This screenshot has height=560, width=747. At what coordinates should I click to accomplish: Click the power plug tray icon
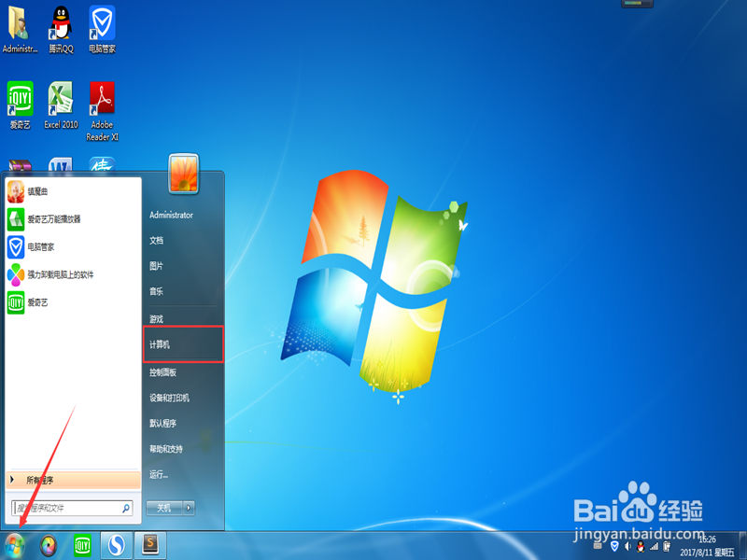pyautogui.click(x=667, y=546)
